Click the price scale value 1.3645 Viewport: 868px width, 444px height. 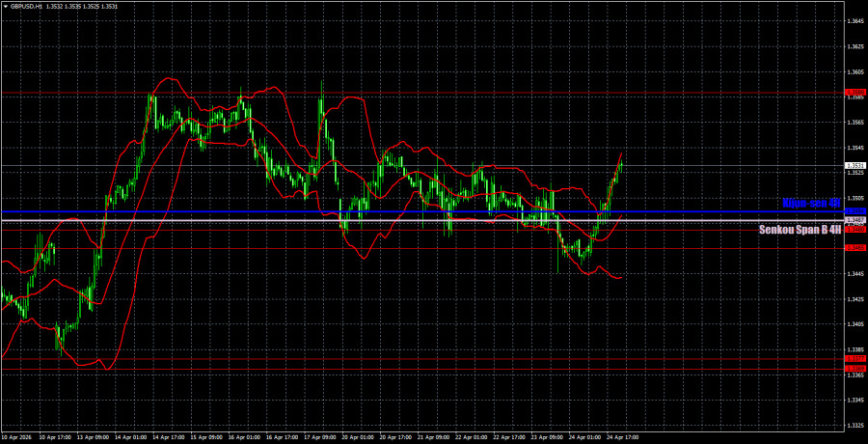click(x=854, y=21)
